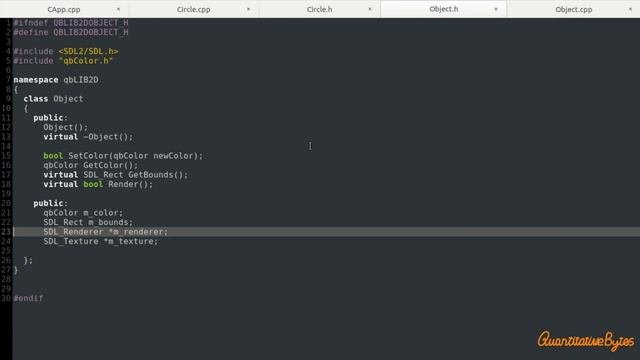The image size is (640, 360).
Task: Click the '<SDL2/SDL.h>' include text
Action: 89,51
